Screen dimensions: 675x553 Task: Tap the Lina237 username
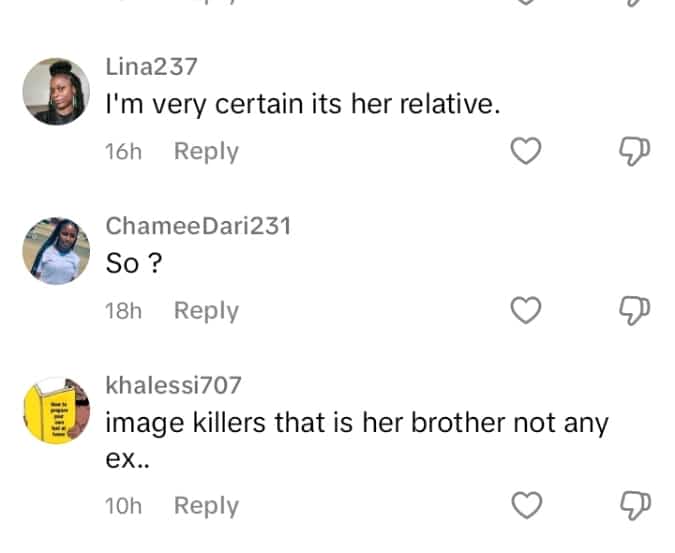pyautogui.click(x=151, y=67)
